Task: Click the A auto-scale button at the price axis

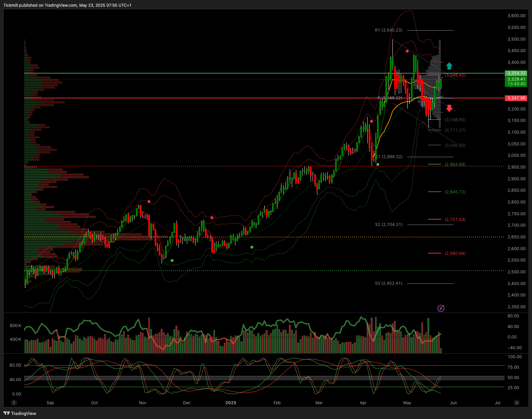Action: [517, 403]
